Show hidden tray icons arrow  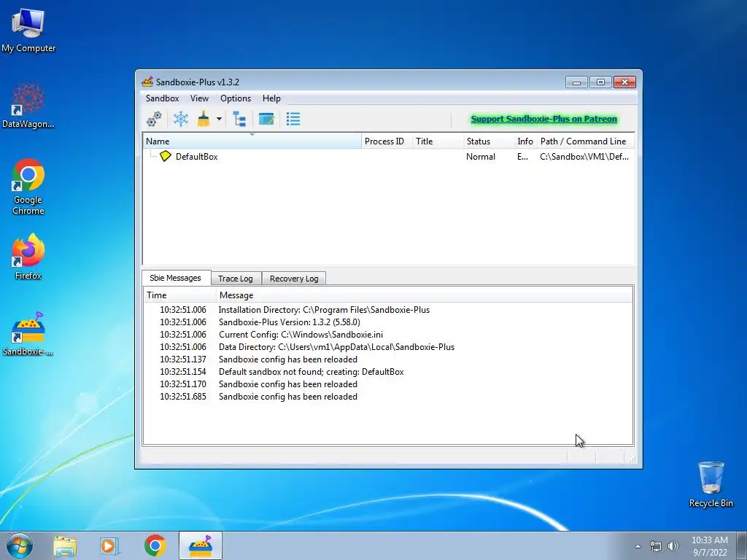pos(638,546)
